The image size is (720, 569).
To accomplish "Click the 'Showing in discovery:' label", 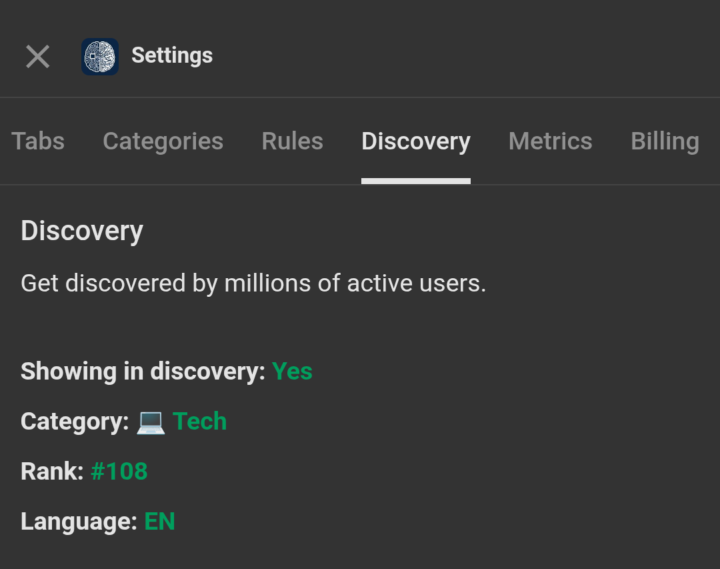I will coord(142,371).
